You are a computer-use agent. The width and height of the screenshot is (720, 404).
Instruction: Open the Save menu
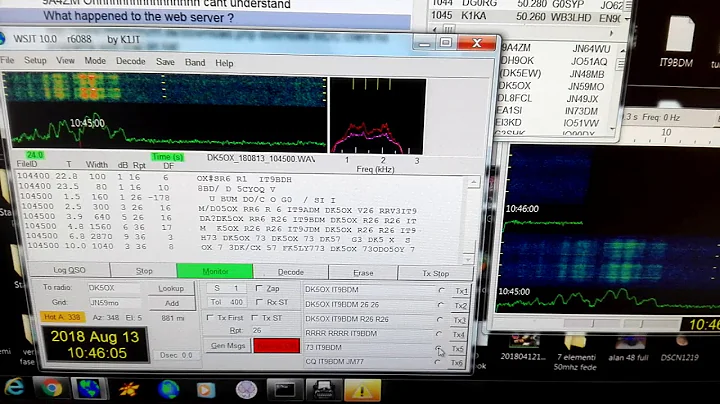[165, 62]
